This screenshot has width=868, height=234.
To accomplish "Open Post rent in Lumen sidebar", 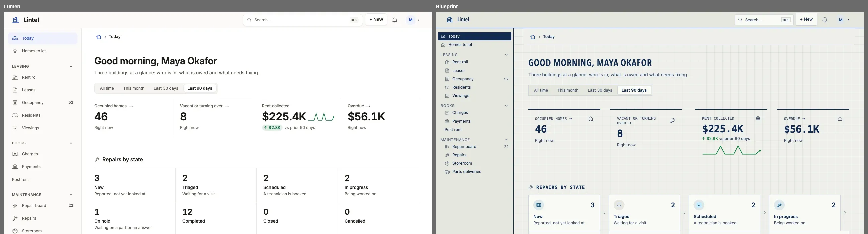I will click(x=42, y=180).
